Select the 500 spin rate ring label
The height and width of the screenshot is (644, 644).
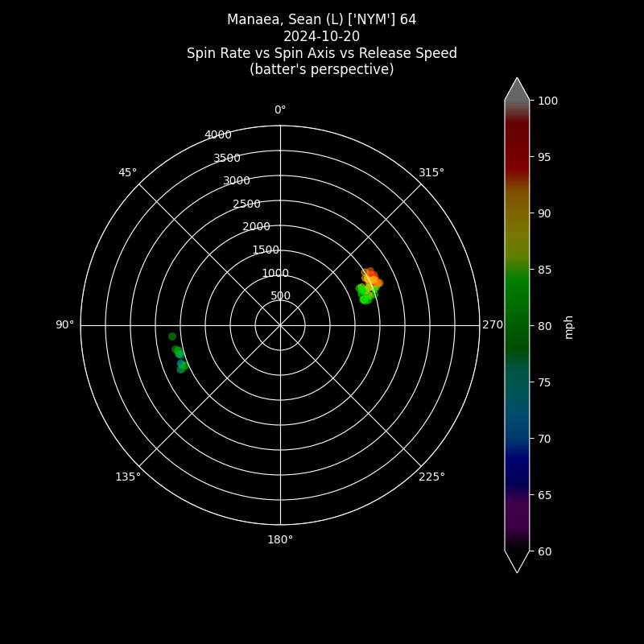point(280,295)
